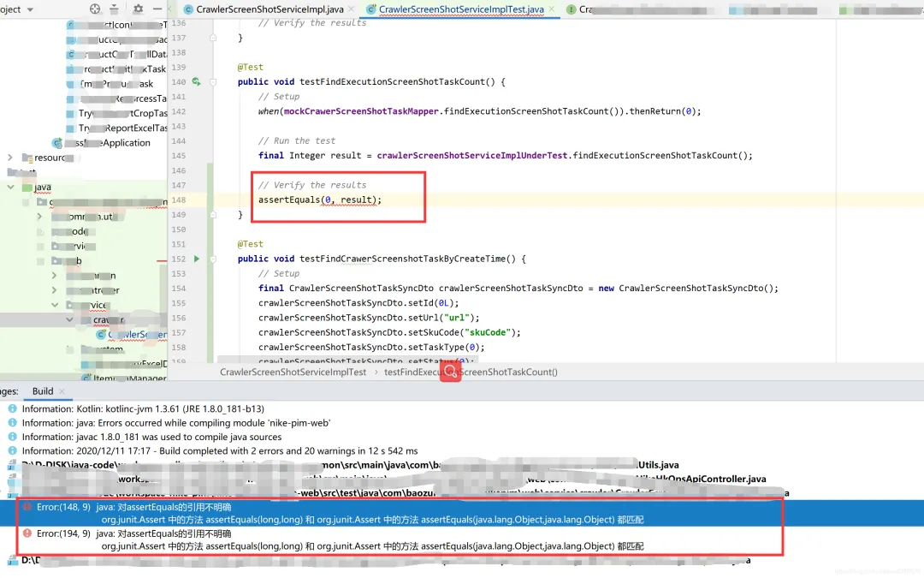
Task: Close the CrawlerScreenShotServiceImpl.java tab
Action: pyautogui.click(x=352, y=9)
